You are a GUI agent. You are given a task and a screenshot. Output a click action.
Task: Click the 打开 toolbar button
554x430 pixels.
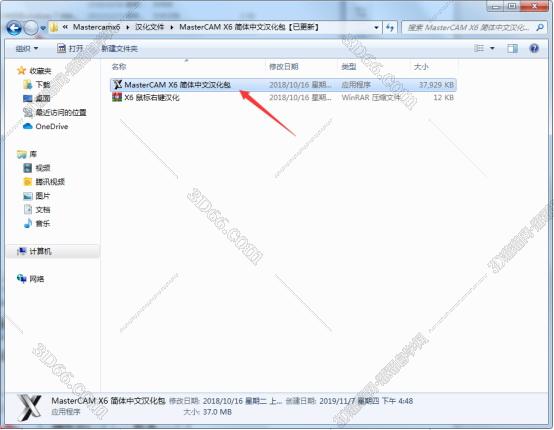pos(70,48)
